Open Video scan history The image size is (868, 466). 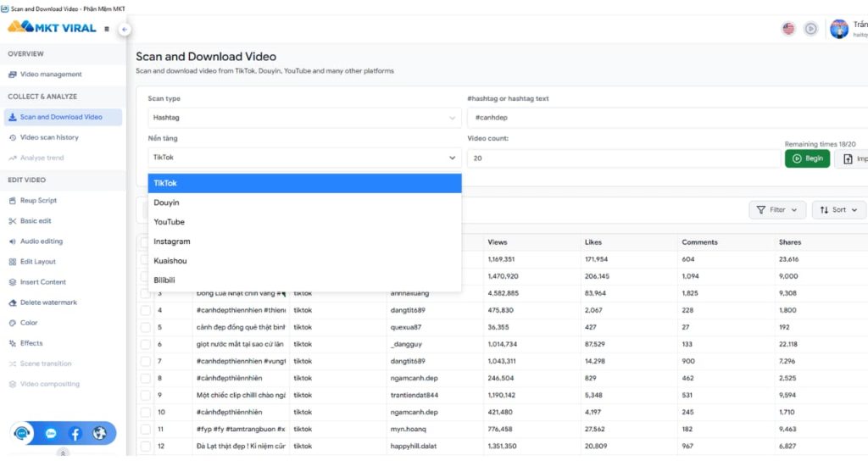(x=44, y=137)
